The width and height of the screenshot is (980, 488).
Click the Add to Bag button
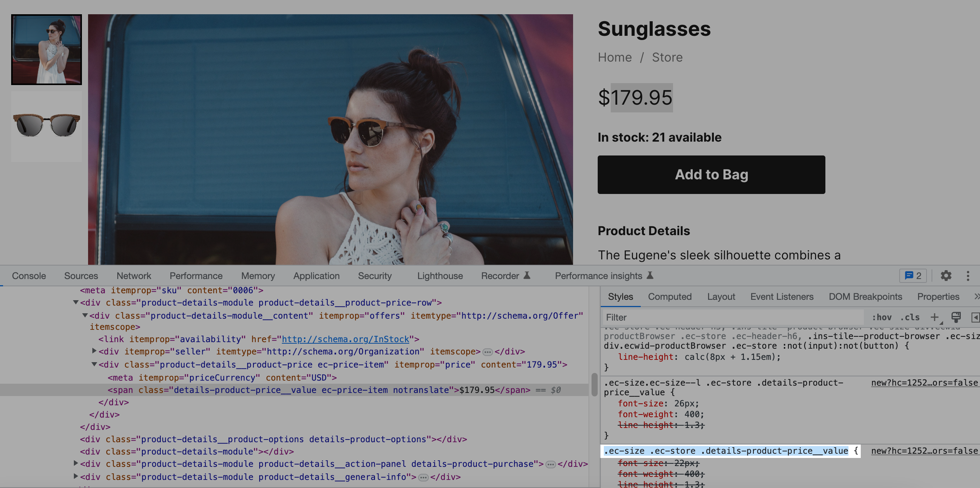tap(711, 175)
